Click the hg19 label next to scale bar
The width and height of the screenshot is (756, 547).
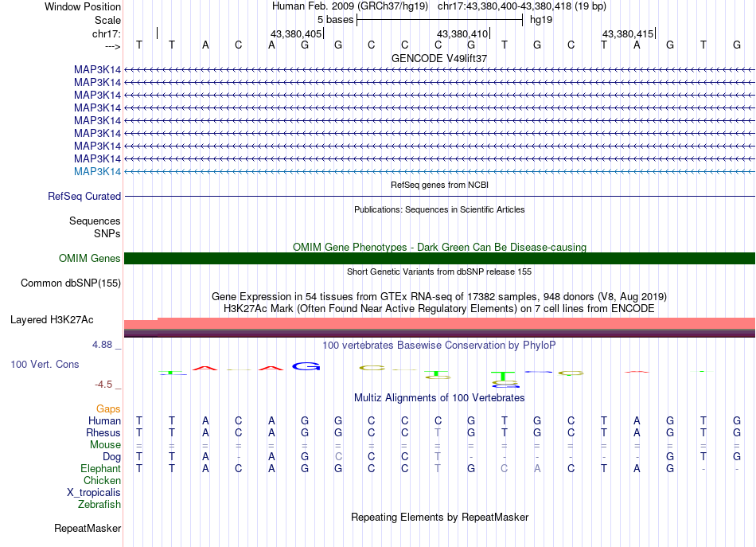click(541, 20)
